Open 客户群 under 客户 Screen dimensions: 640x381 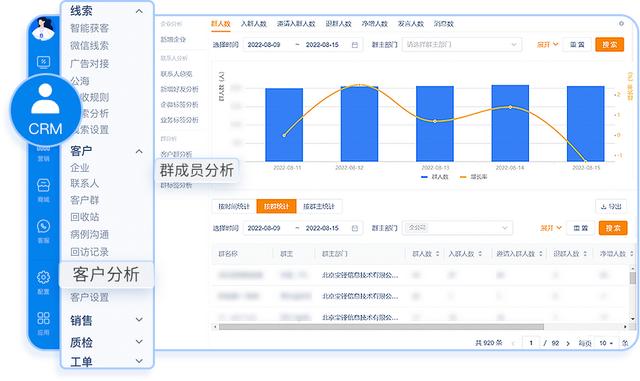[x=84, y=200]
